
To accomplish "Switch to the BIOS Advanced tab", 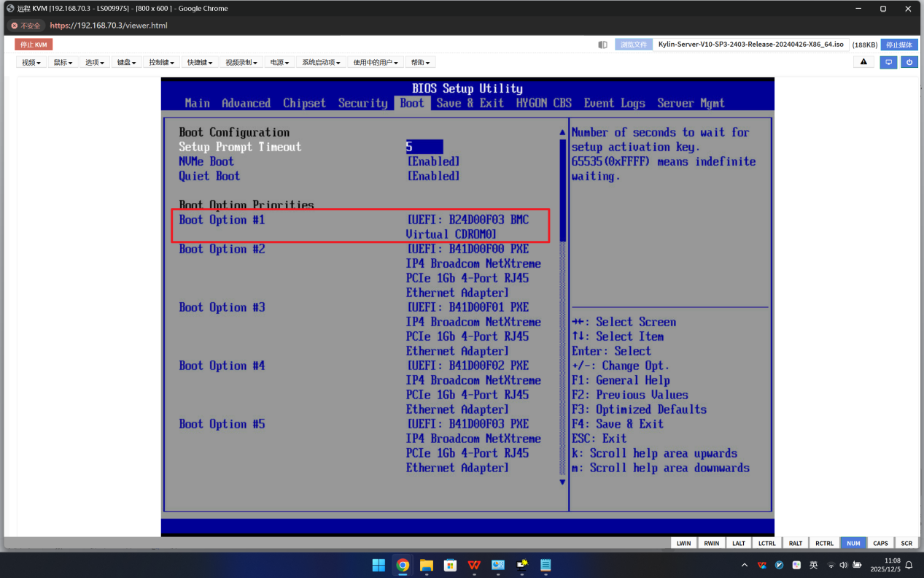I will click(x=246, y=103).
